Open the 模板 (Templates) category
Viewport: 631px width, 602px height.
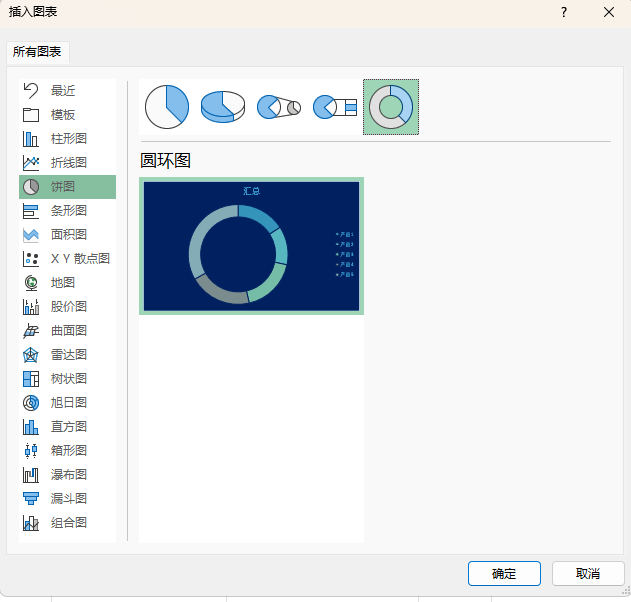tap(67, 115)
